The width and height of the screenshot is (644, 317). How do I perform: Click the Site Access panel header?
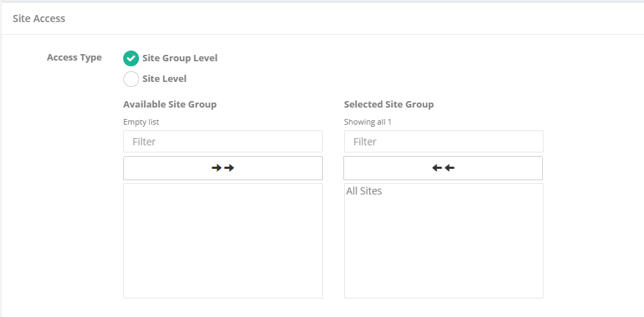click(39, 19)
